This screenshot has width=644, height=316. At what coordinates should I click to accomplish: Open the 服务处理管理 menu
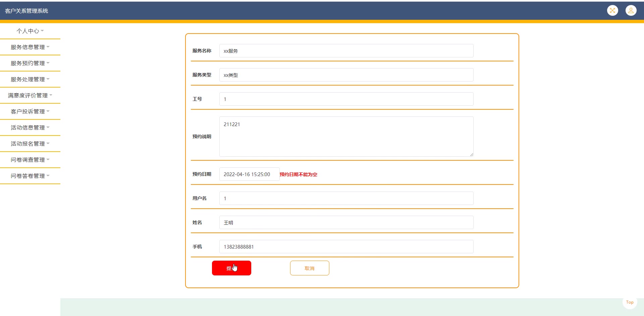(30, 79)
